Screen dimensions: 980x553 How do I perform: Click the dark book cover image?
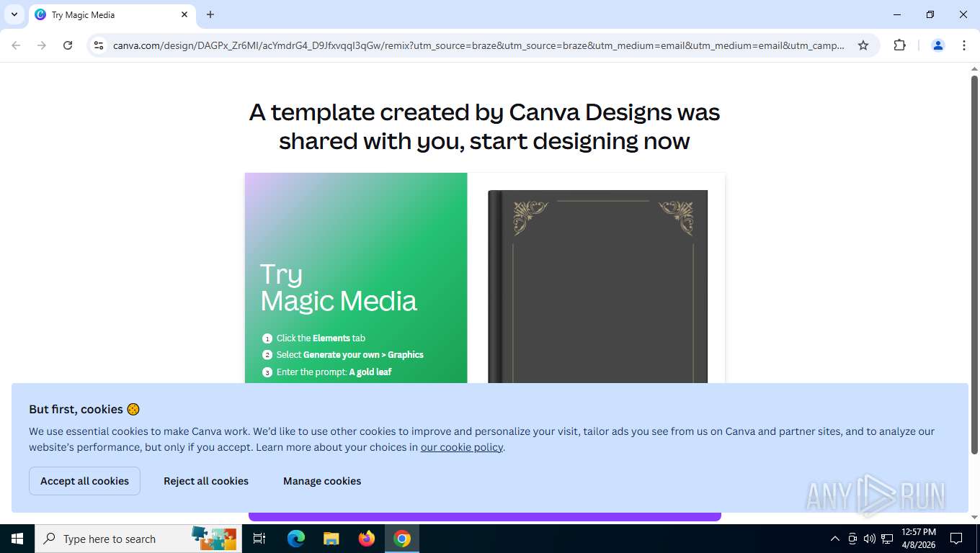[597, 287]
